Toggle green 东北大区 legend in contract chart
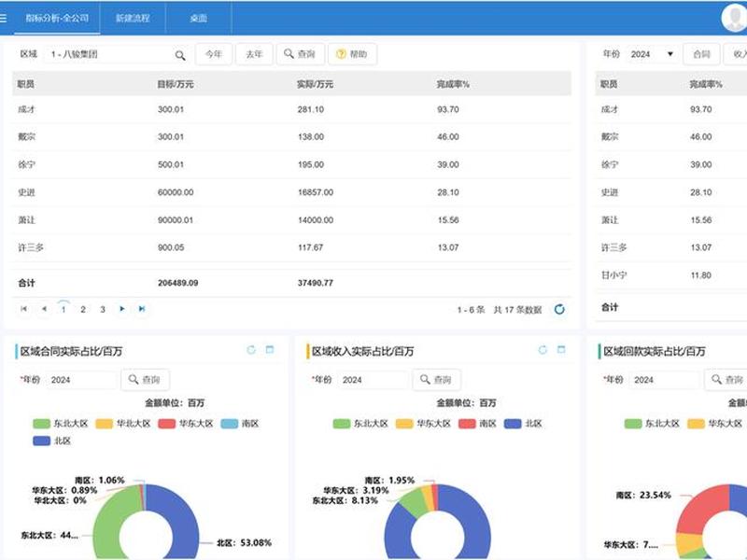This screenshot has height=560, width=747. [61, 424]
